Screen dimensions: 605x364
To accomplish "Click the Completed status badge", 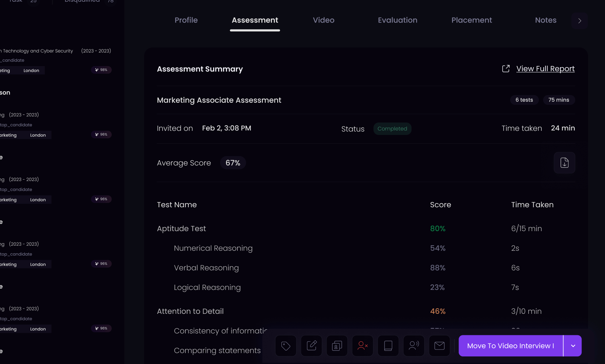I will tap(392, 129).
